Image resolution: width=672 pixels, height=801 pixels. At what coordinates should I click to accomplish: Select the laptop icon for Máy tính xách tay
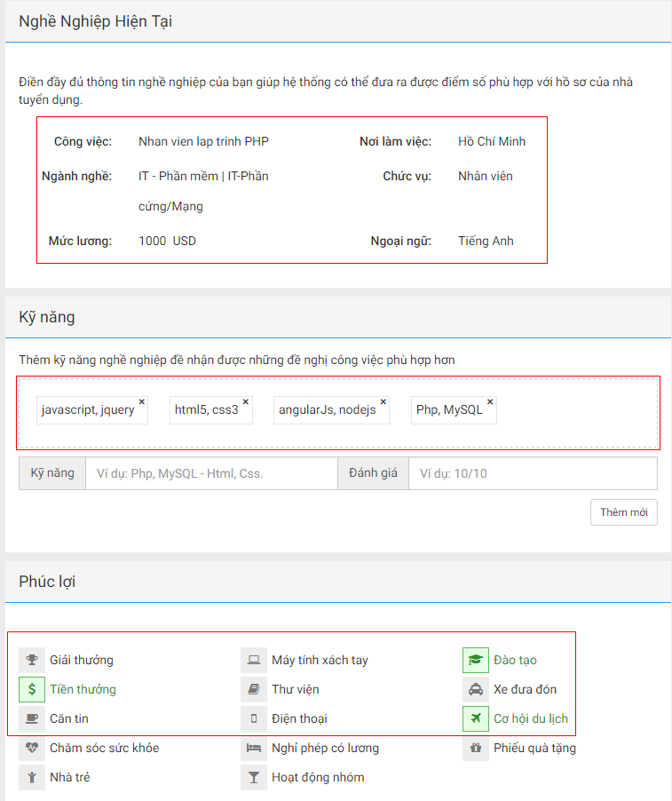(254, 660)
